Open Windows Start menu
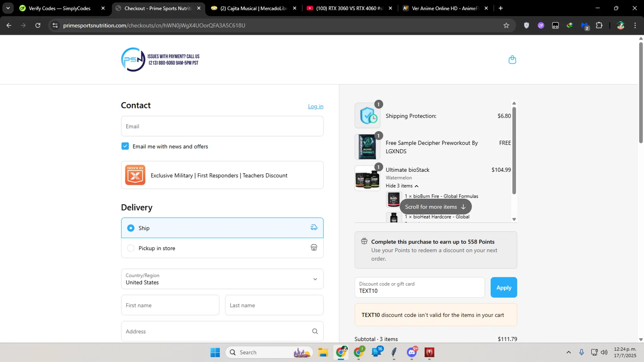 coord(215,352)
